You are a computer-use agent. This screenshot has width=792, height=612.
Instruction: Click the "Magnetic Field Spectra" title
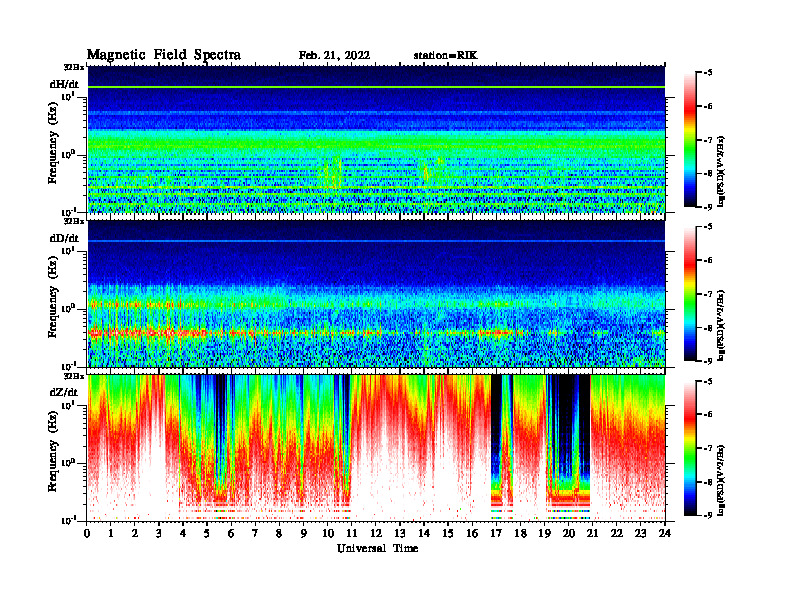164,55
